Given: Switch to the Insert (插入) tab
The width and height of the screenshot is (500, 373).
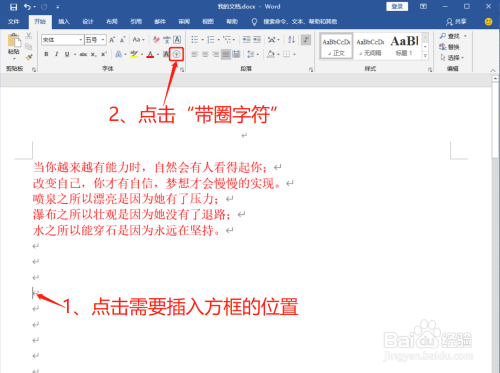Looking at the screenshot, I should tap(64, 22).
